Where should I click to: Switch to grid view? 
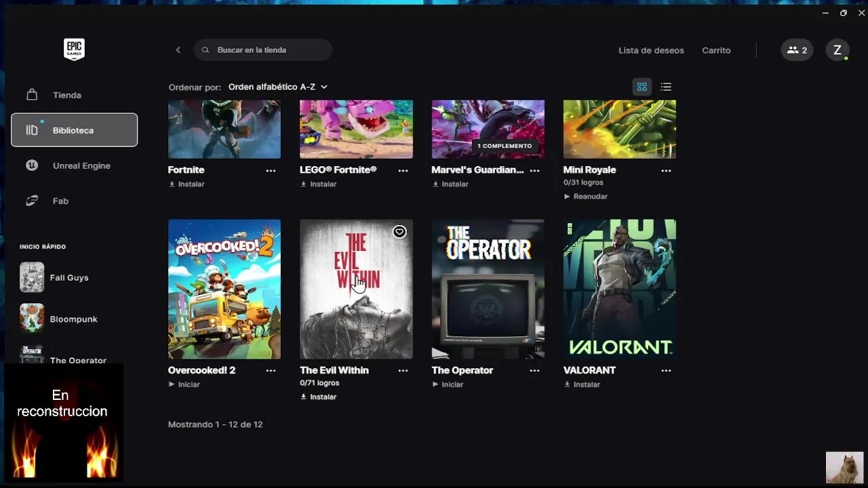point(642,87)
